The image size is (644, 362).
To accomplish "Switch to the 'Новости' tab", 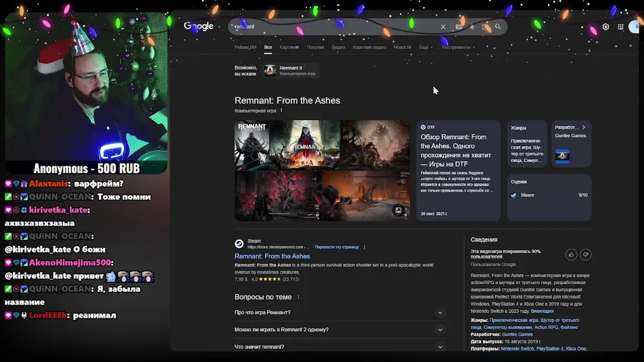I will [403, 47].
